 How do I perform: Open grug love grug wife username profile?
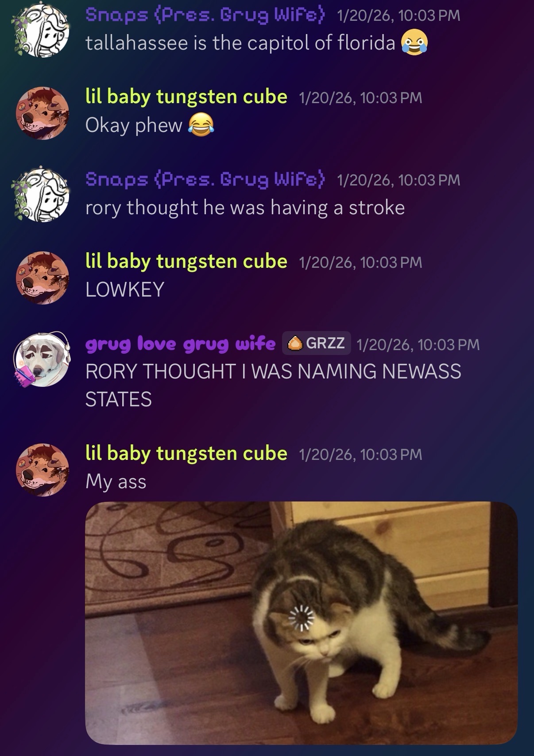pyautogui.click(x=180, y=343)
